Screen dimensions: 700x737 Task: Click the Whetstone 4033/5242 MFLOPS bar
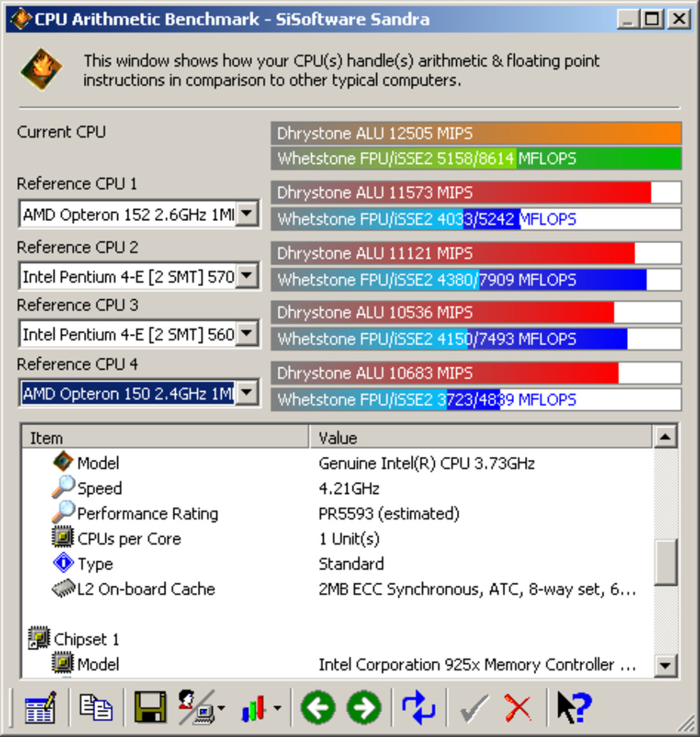(x=476, y=219)
